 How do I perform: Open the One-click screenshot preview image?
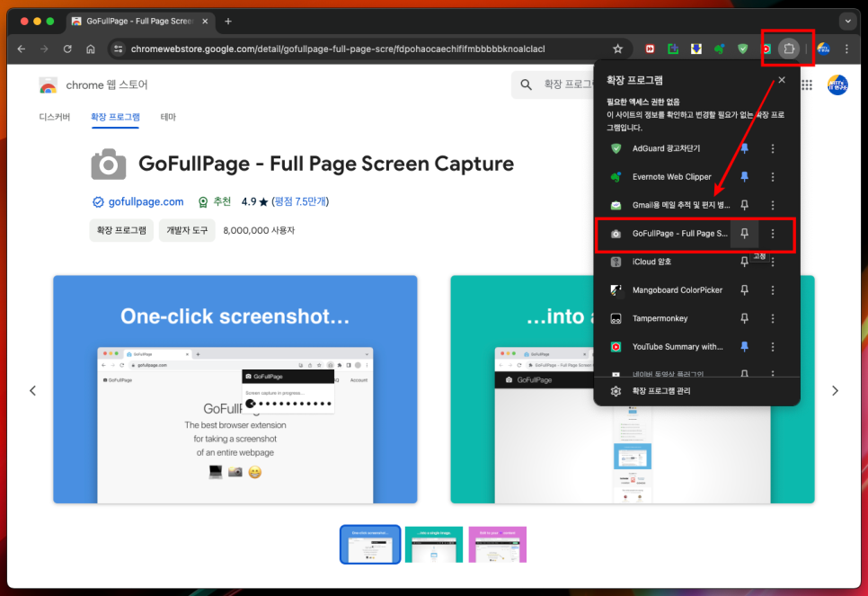pyautogui.click(x=235, y=389)
